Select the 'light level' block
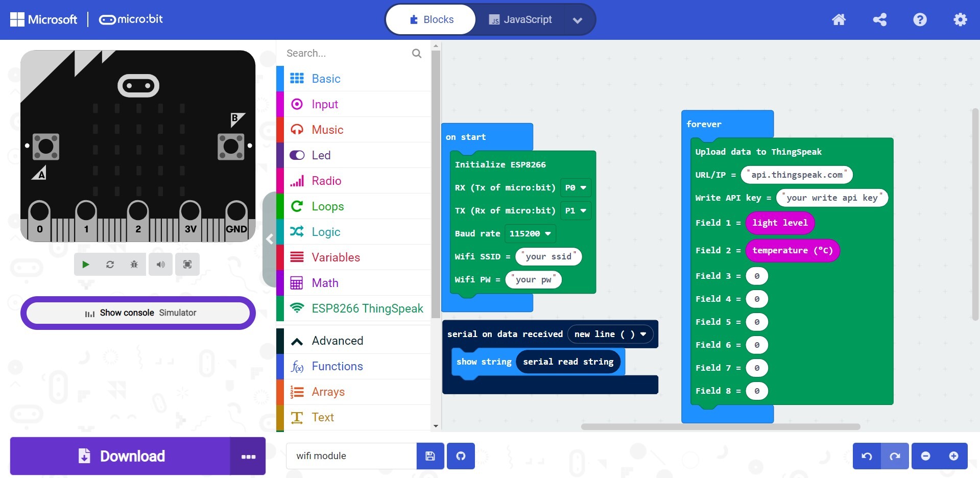980x478 pixels. click(x=780, y=223)
